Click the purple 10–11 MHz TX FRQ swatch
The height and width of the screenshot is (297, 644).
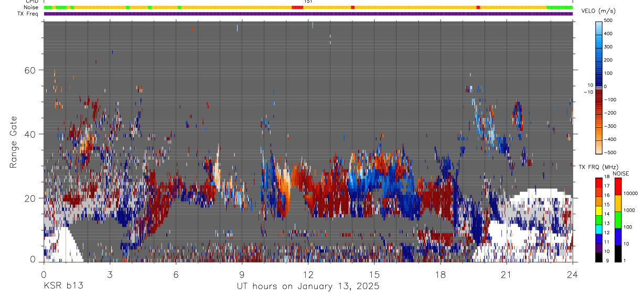tap(598, 248)
